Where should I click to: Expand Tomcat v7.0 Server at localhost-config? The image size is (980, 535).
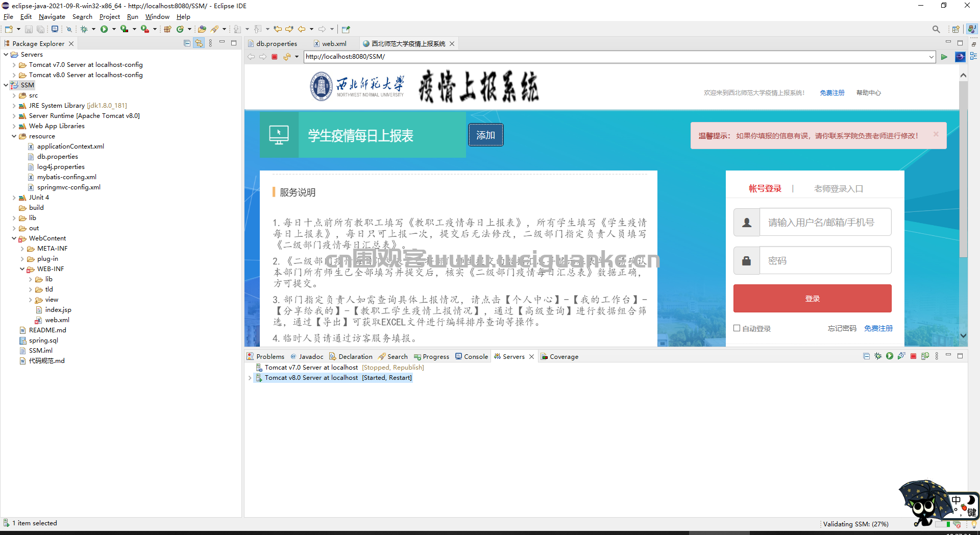14,65
